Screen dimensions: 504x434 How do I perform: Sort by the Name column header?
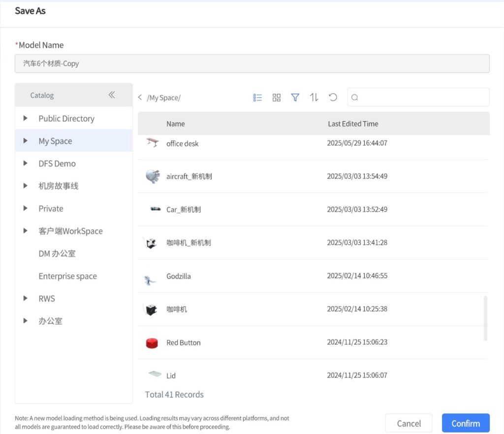[175, 124]
